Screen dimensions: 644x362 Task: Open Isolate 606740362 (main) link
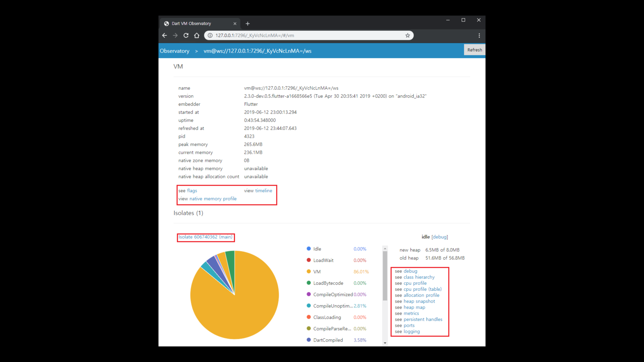tap(205, 237)
